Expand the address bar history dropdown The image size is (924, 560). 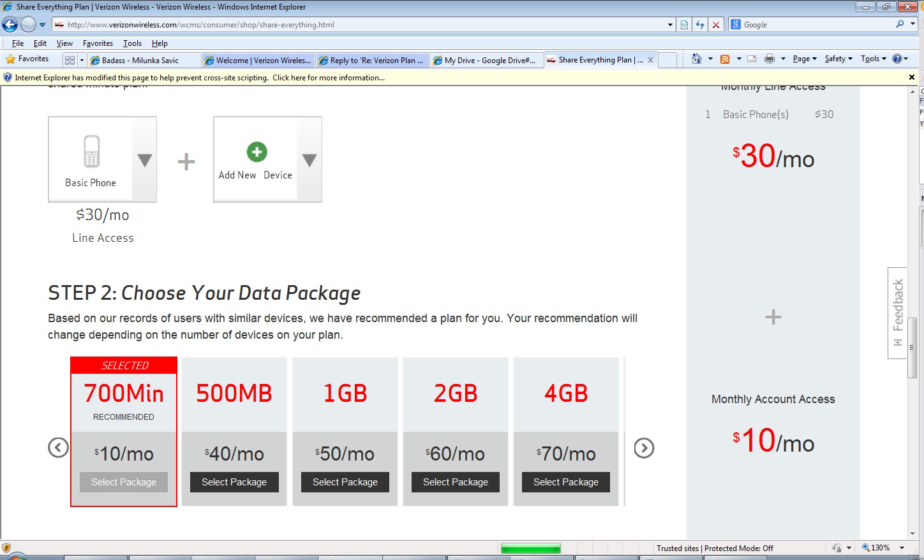click(670, 25)
